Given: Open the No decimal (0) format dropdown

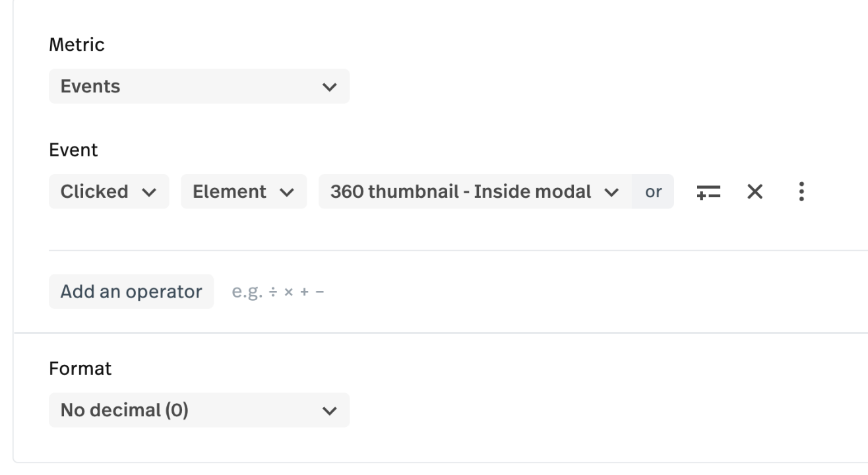Looking at the screenshot, I should click(x=199, y=410).
